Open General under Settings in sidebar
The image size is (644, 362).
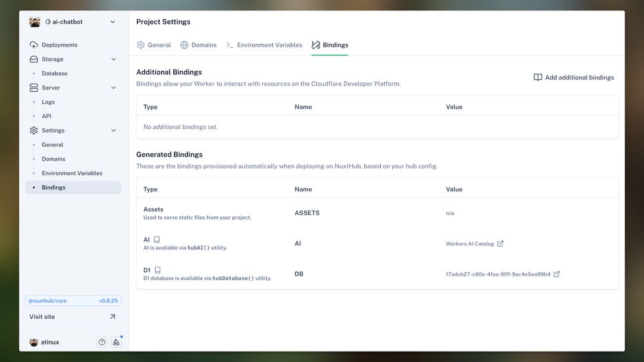[52, 145]
